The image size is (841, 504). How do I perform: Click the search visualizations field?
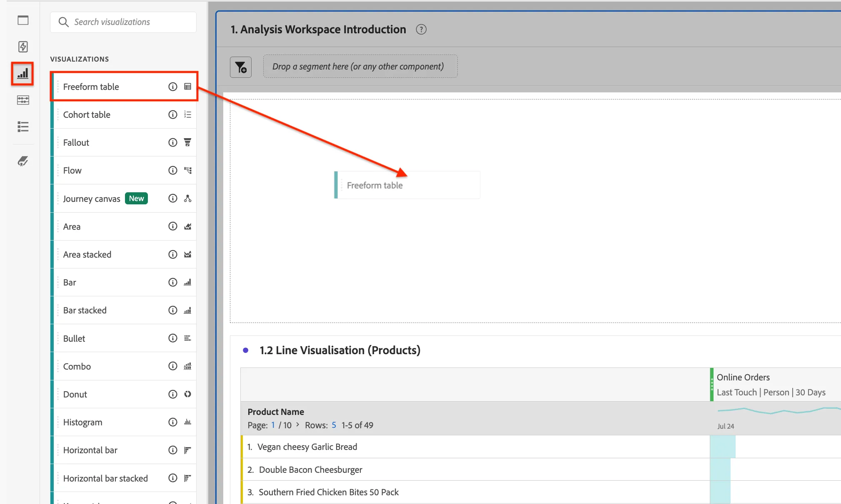tap(123, 22)
